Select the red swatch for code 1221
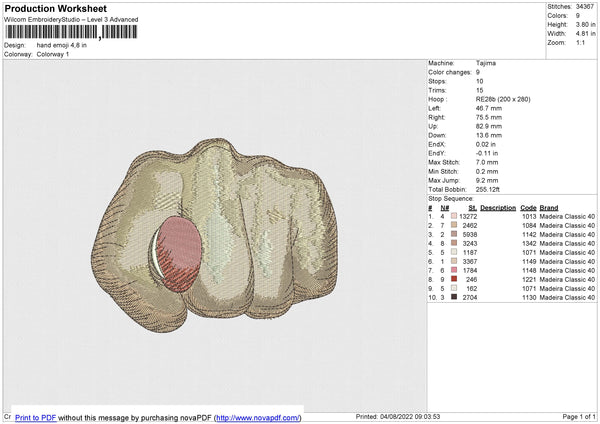 coord(454,279)
